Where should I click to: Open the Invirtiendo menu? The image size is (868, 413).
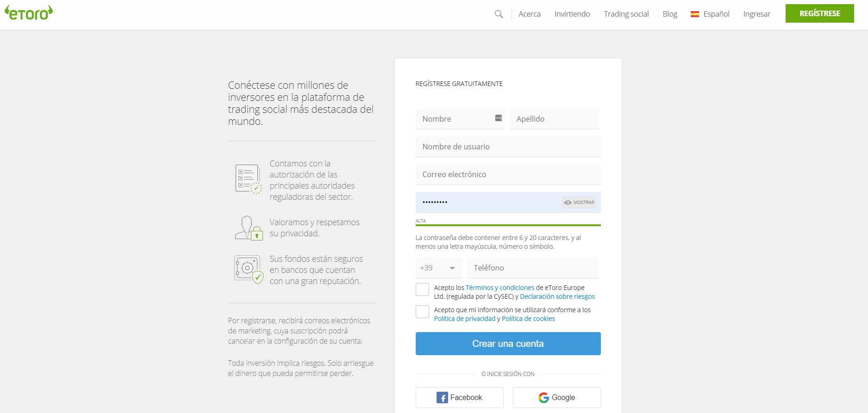[572, 14]
